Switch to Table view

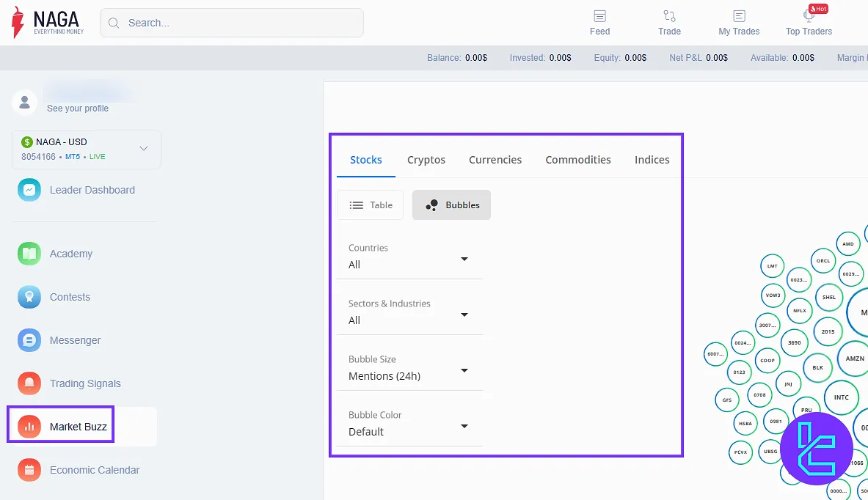pos(371,205)
